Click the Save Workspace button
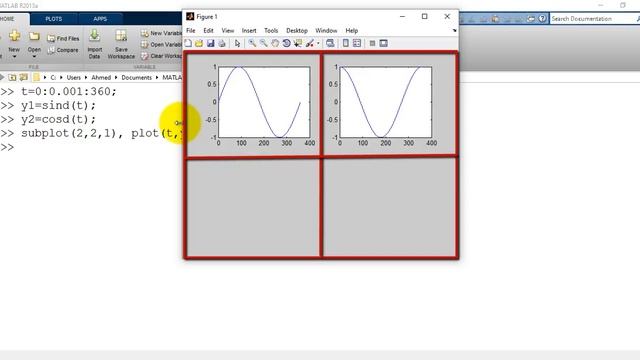 [121, 44]
